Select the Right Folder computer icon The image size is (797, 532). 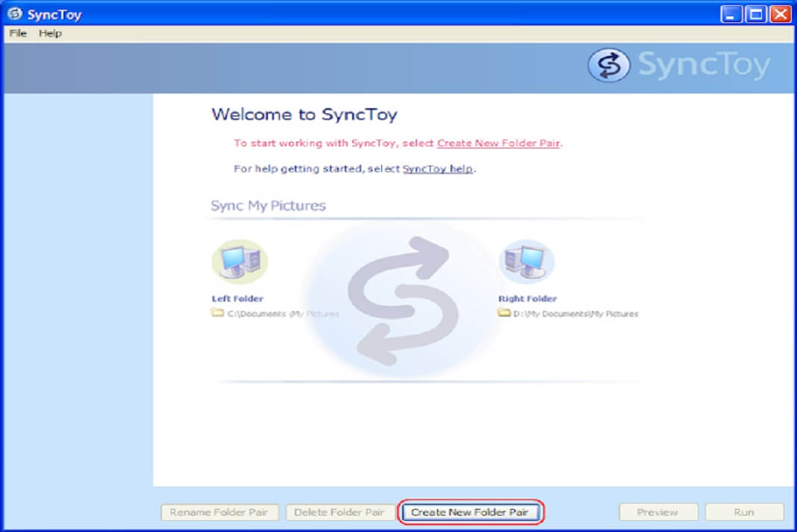click(x=526, y=260)
